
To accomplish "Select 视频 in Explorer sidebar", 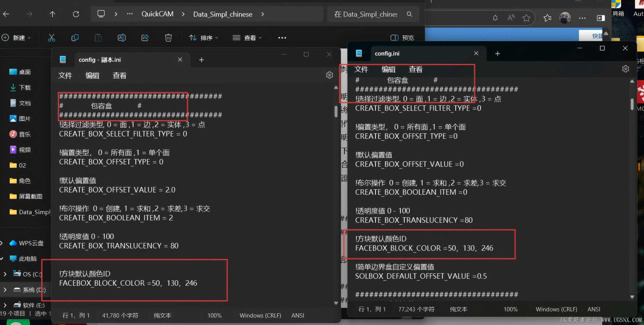I will pyautogui.click(x=20, y=150).
